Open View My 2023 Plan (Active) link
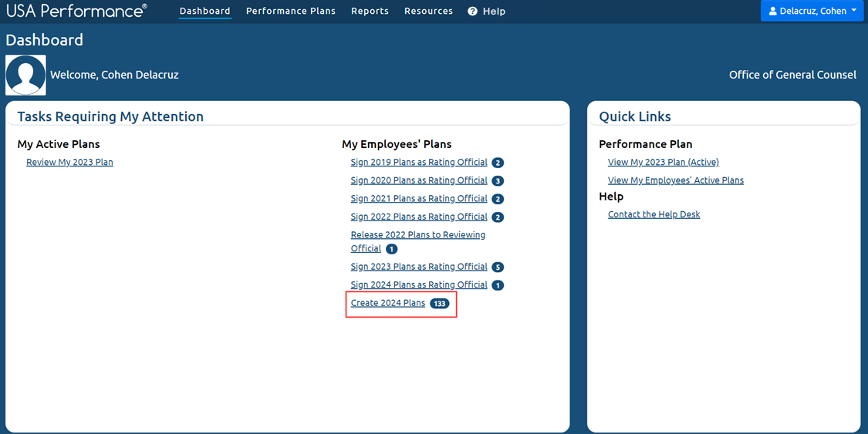This screenshot has height=434, width=868. pyautogui.click(x=664, y=162)
